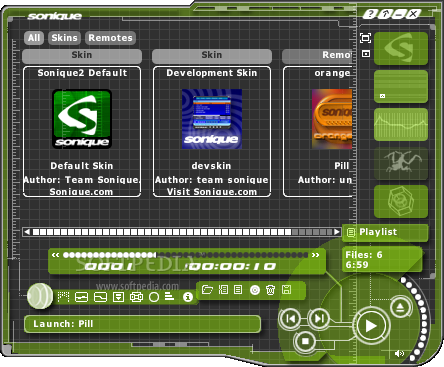
Task: Fast forward with double right chevron
Action: coord(315,255)
